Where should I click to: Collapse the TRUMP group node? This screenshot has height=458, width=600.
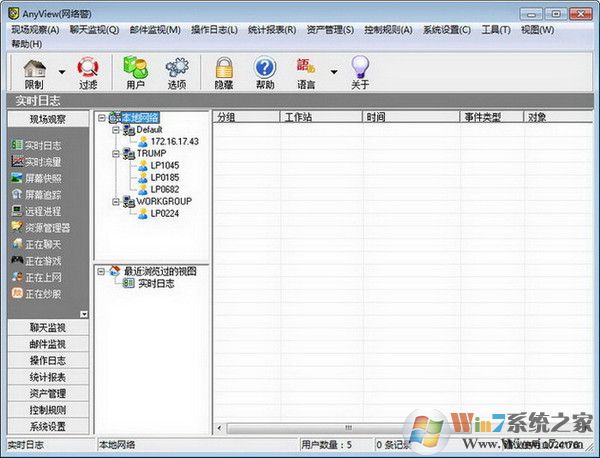point(116,154)
